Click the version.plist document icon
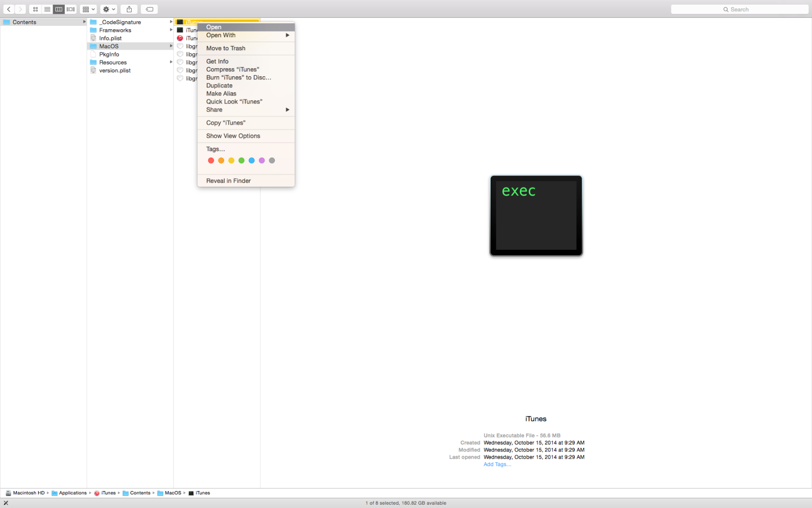The image size is (812, 508). coord(93,70)
